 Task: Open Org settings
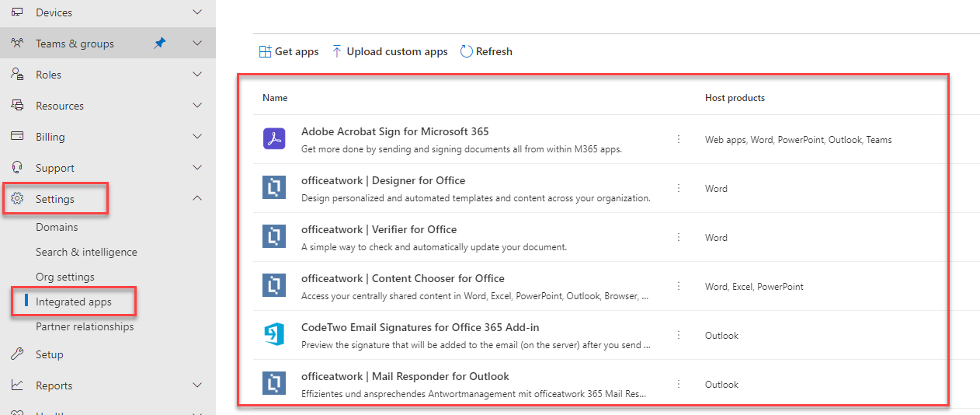click(x=65, y=277)
